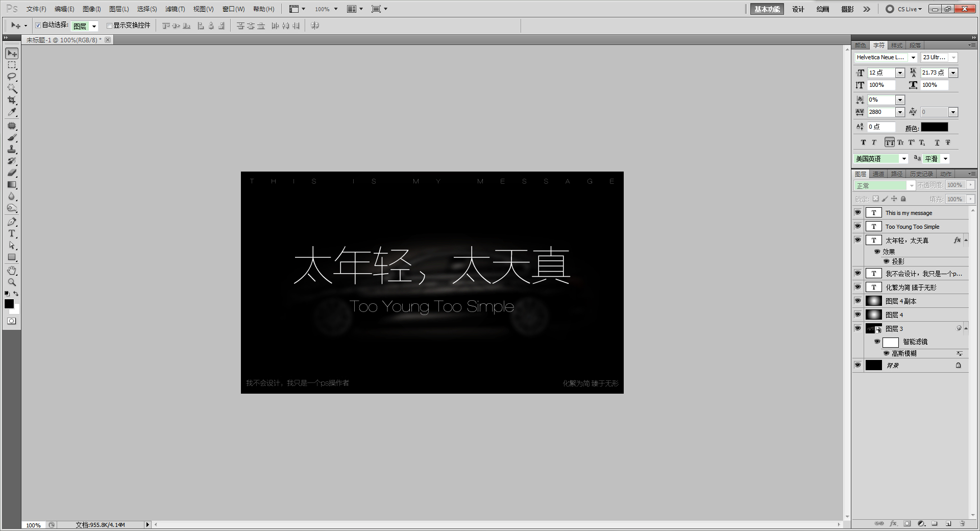Delete the layer using the trash icon
The width and height of the screenshot is (980, 531).
coord(962,524)
